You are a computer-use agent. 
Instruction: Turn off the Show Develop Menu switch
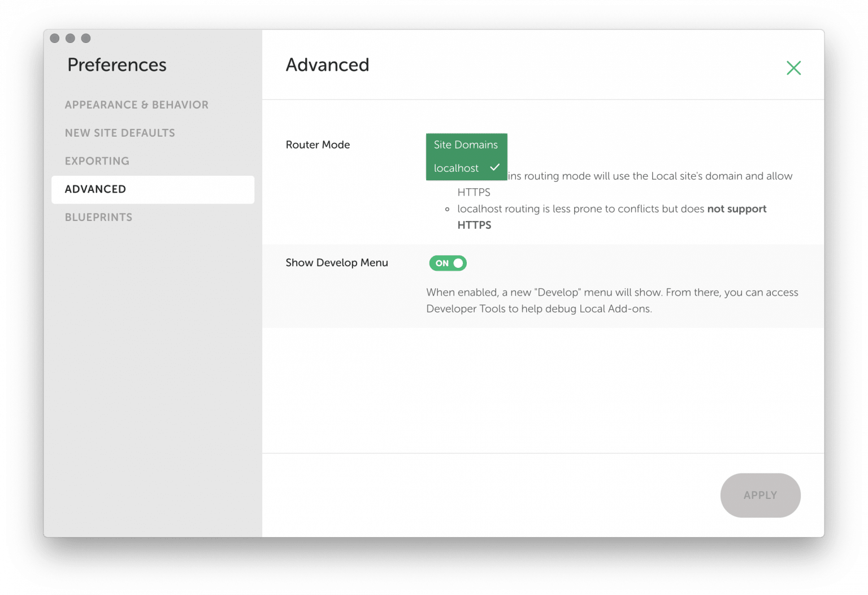[448, 263]
